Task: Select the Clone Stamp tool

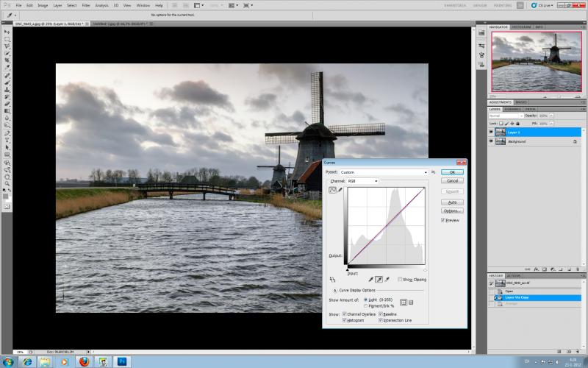Action: (7, 90)
